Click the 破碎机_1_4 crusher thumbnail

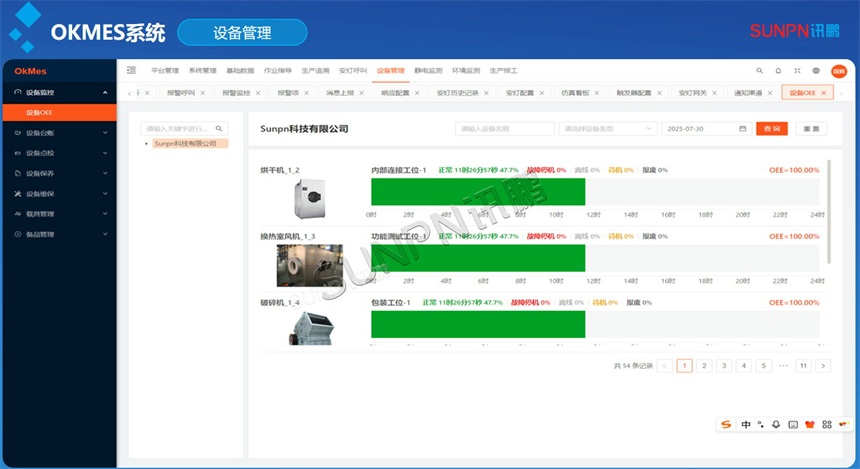coord(311,328)
